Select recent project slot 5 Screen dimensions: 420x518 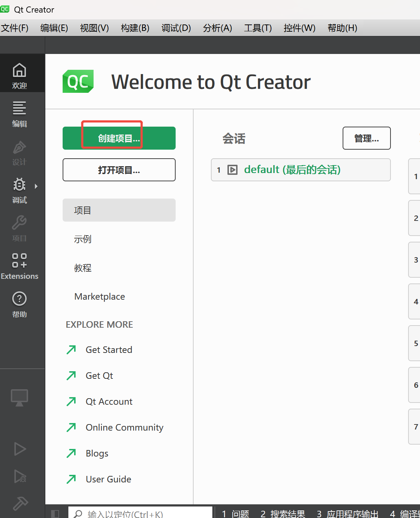click(414, 343)
